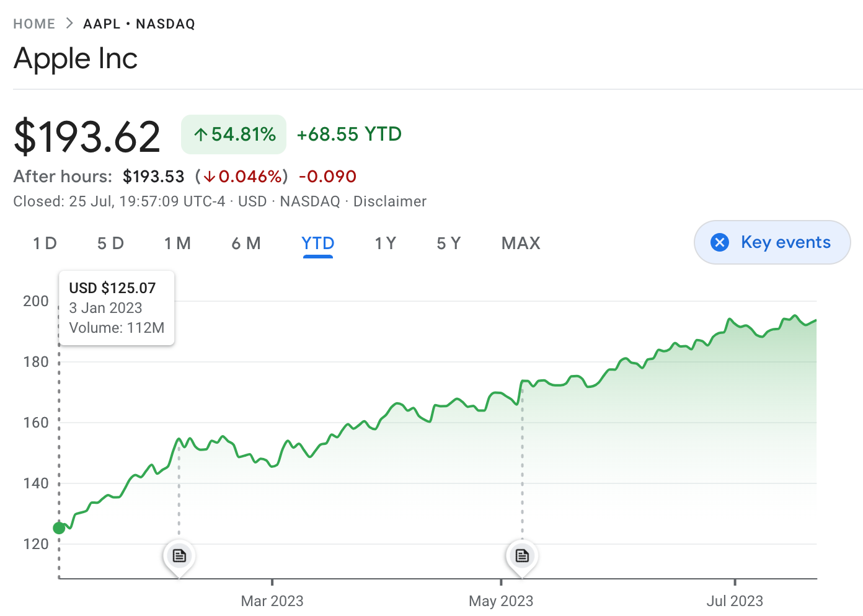Open the May 2023 key event marker

click(522, 555)
